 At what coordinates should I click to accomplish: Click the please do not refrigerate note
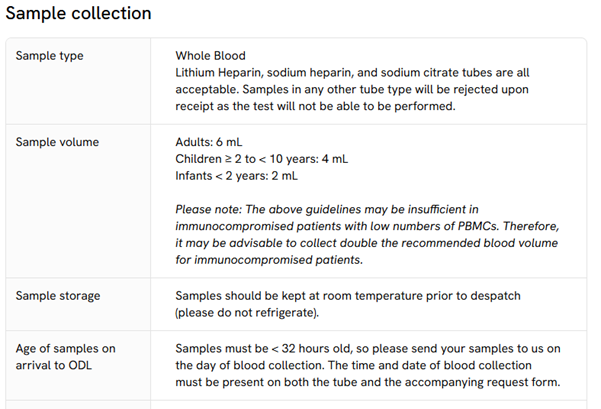coord(247,313)
